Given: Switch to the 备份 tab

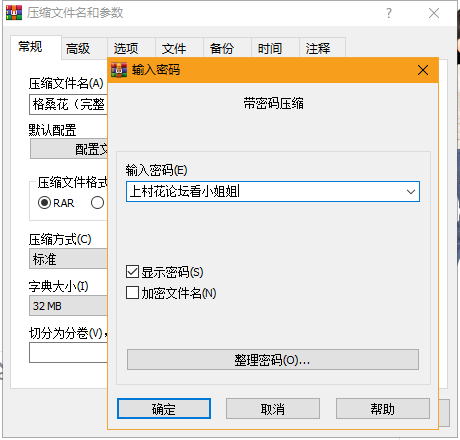Looking at the screenshot, I should pos(222,49).
